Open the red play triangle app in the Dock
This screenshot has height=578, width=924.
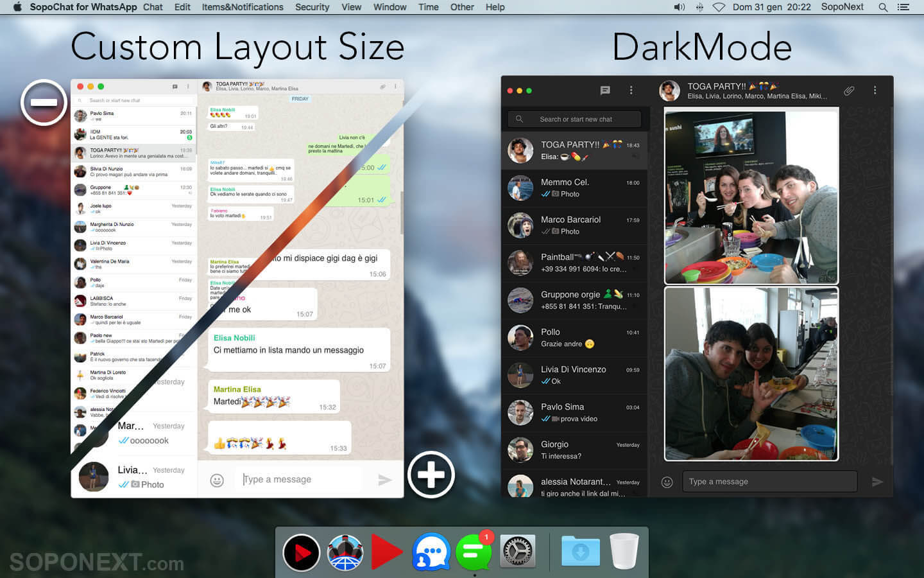[387, 552]
